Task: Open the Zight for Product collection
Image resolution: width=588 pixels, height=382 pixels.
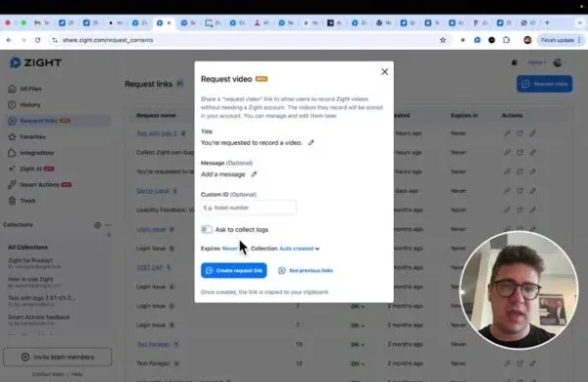Action: coord(30,261)
